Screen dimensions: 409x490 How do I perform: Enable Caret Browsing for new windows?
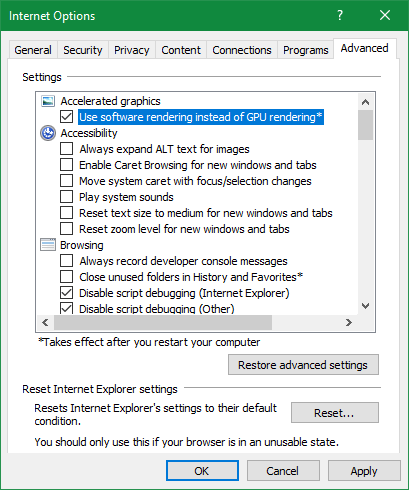(x=67, y=165)
